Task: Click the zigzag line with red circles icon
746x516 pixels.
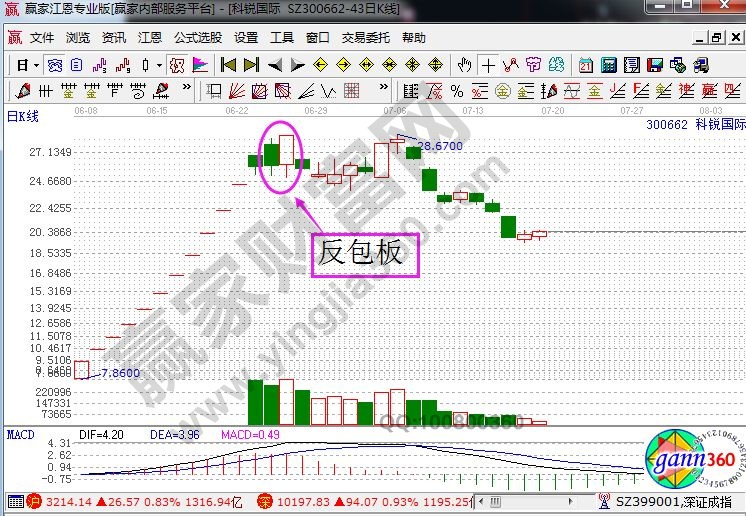Action: point(511,65)
